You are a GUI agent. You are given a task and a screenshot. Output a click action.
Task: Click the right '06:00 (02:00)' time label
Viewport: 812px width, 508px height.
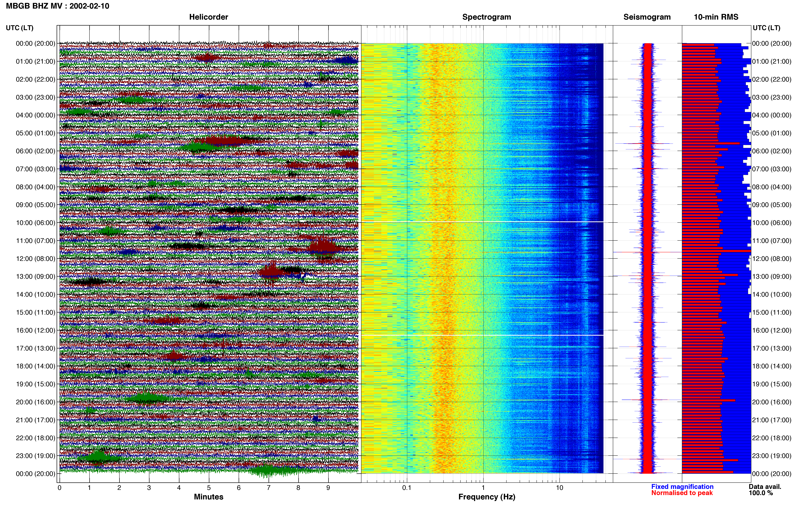[772, 151]
